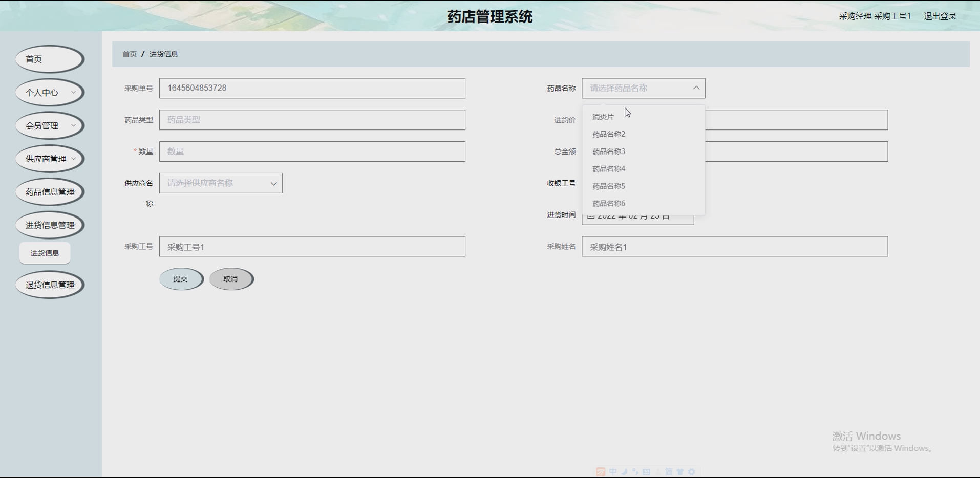Open the 退货信息管理 menu
The width and height of the screenshot is (980, 478).
[50, 285]
